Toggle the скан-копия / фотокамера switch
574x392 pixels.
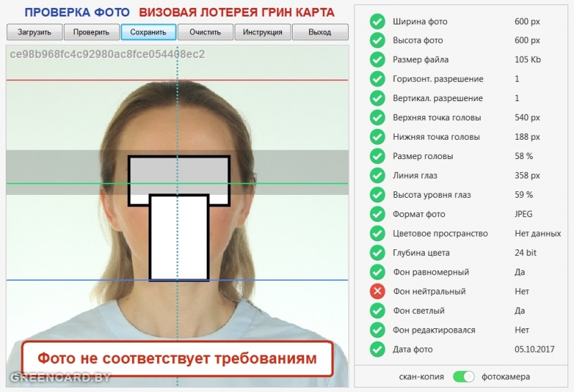tap(464, 376)
